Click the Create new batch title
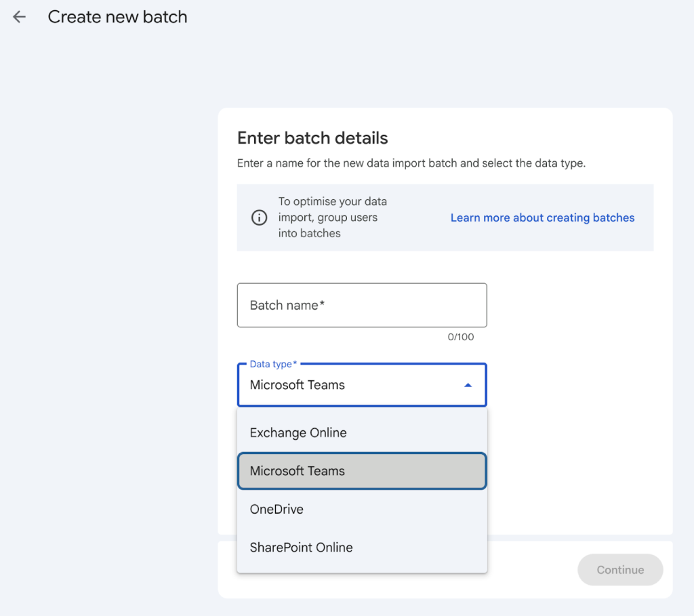Screen dimensions: 694x616 (118, 17)
